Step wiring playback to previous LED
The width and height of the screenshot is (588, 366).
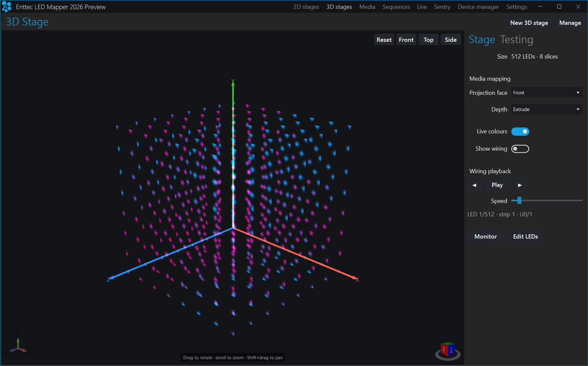tap(474, 185)
